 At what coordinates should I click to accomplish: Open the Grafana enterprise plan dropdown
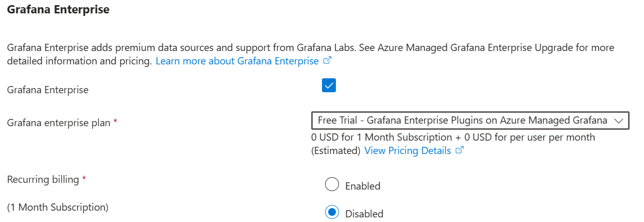tap(470, 121)
